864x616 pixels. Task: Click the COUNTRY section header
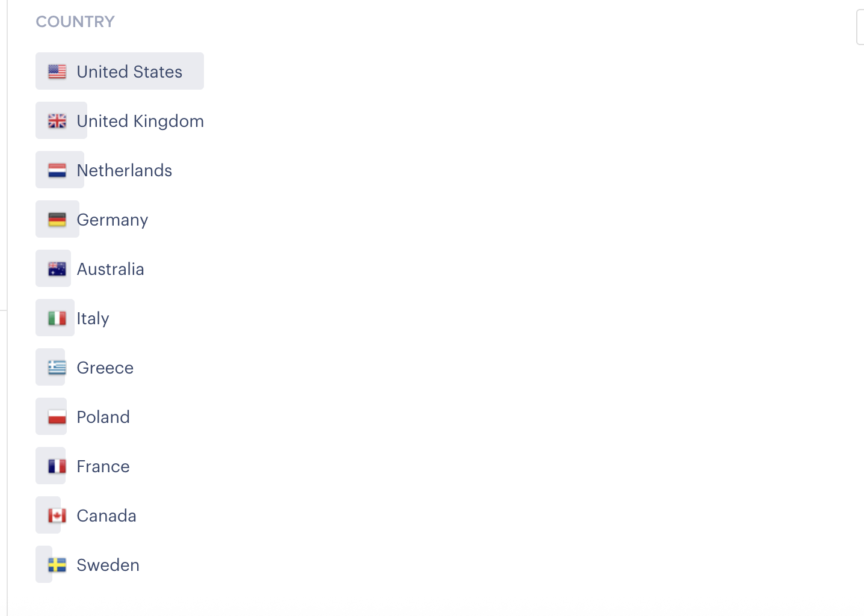(75, 22)
